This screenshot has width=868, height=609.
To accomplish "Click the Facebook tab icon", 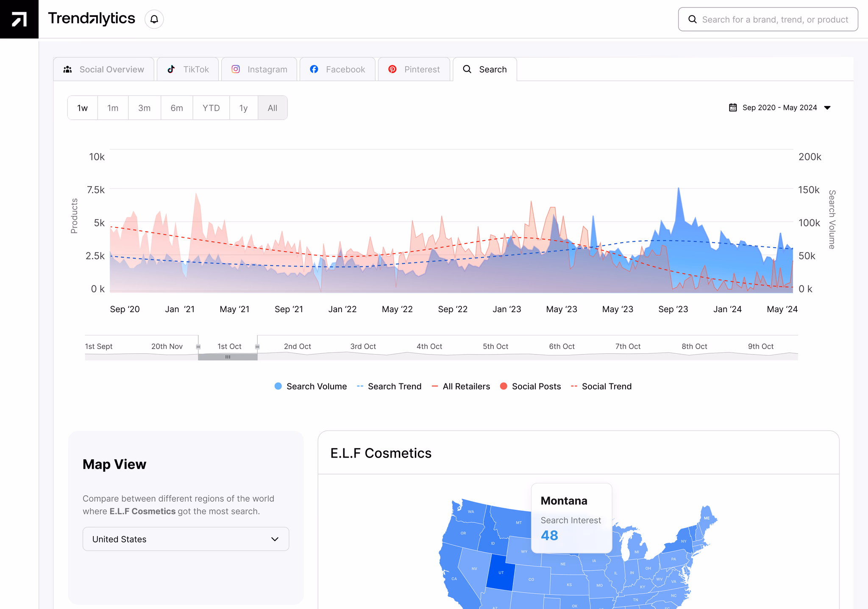I will click(x=314, y=69).
